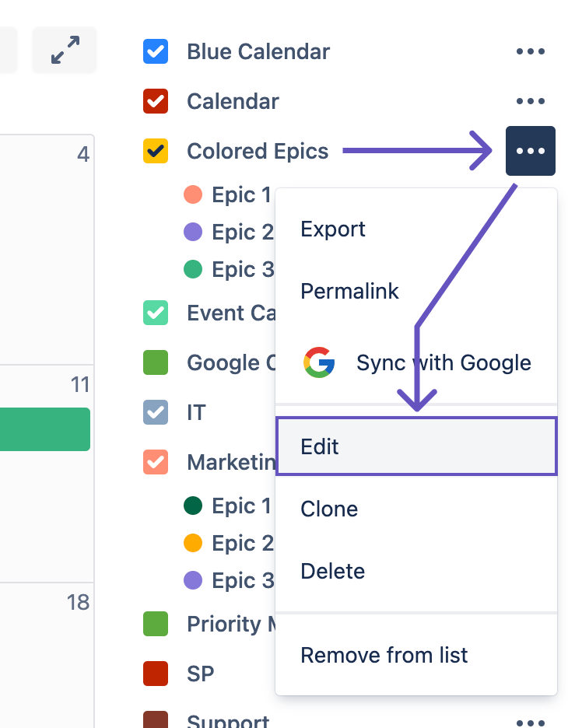
Task: Select Clone from the calendar menu
Action: coord(329,509)
